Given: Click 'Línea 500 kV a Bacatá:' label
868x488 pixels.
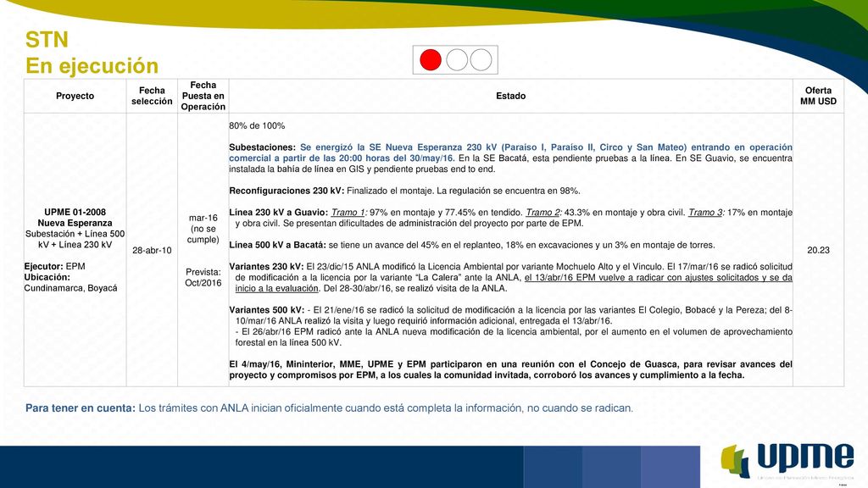Looking at the screenshot, I should click(x=277, y=245).
